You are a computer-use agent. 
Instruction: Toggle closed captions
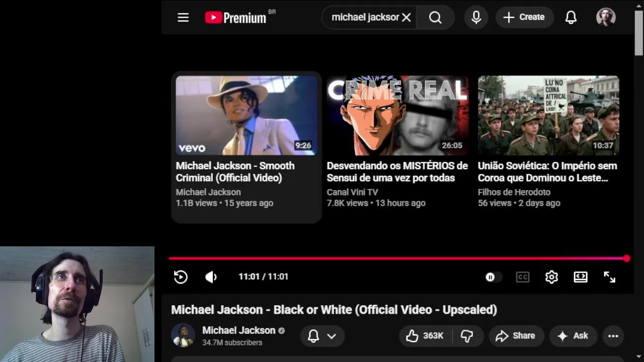pyautogui.click(x=523, y=277)
